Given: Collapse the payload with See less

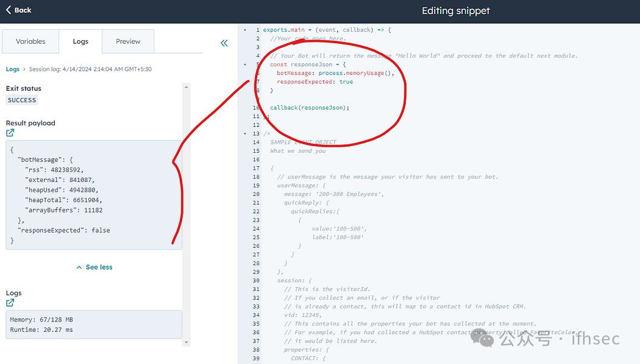Looking at the screenshot, I should (x=94, y=267).
